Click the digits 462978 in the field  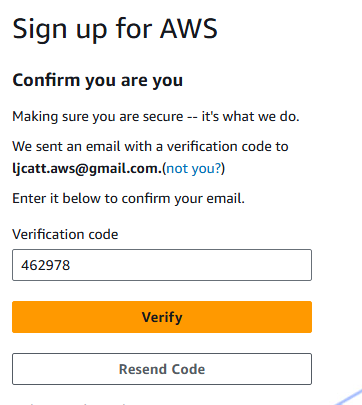[46, 265]
